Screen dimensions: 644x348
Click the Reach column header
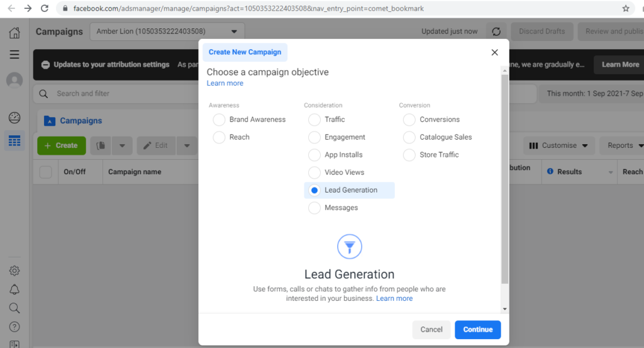click(x=633, y=172)
